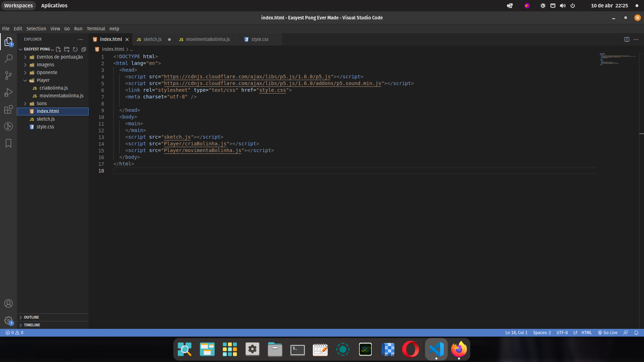Start Go Live server

coord(608,333)
